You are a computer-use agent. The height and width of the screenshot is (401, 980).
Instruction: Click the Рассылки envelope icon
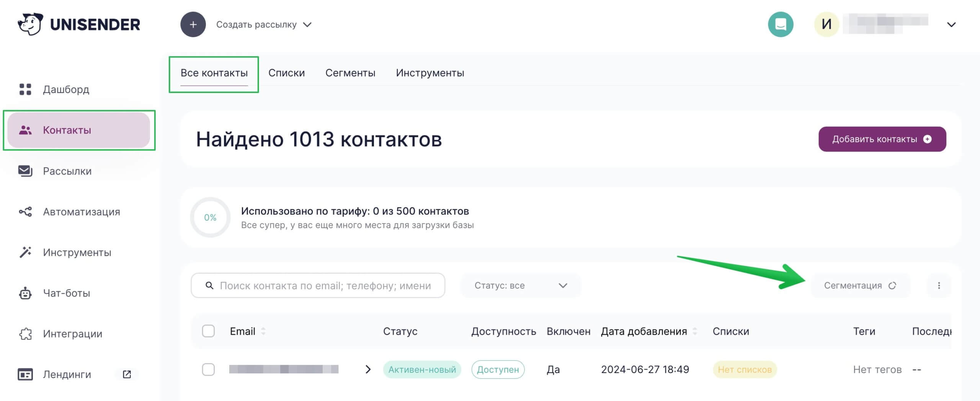[x=25, y=171]
